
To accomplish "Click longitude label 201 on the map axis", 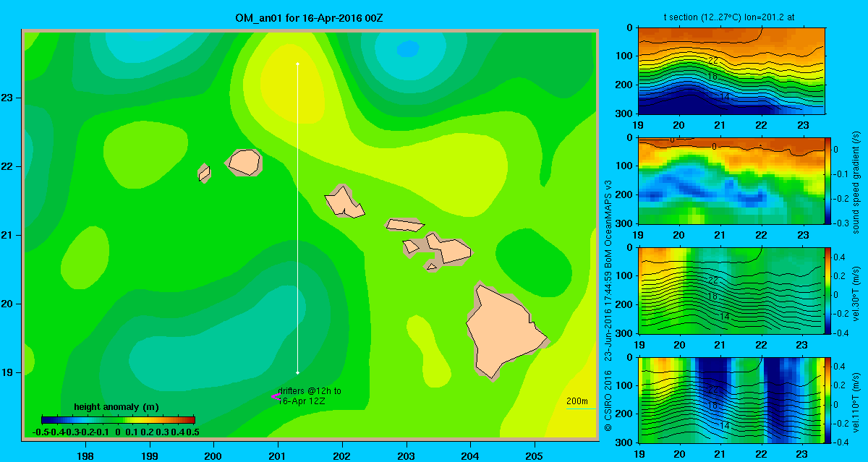I will click(278, 455).
